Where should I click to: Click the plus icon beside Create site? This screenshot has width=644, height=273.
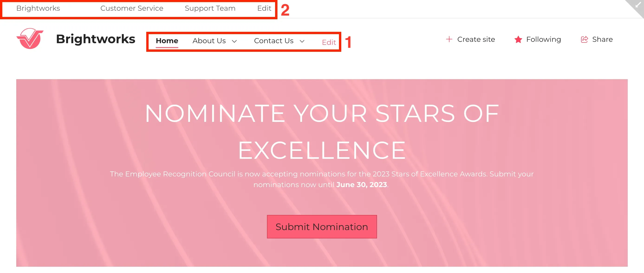point(449,39)
